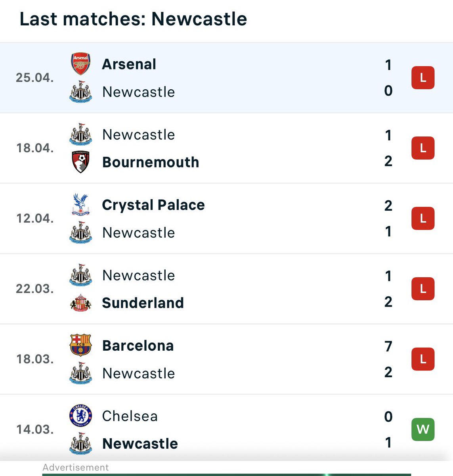
Task: Click the Sunderland club crest
Action: pos(81,303)
